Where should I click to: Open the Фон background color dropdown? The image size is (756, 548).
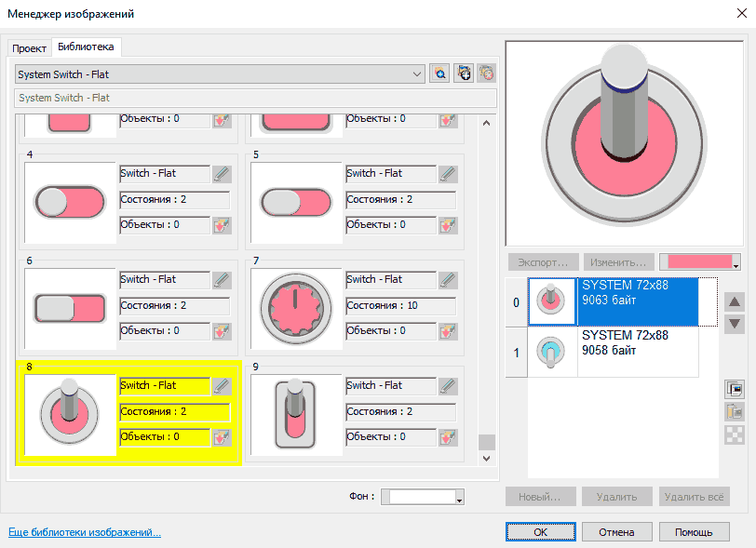(x=460, y=500)
